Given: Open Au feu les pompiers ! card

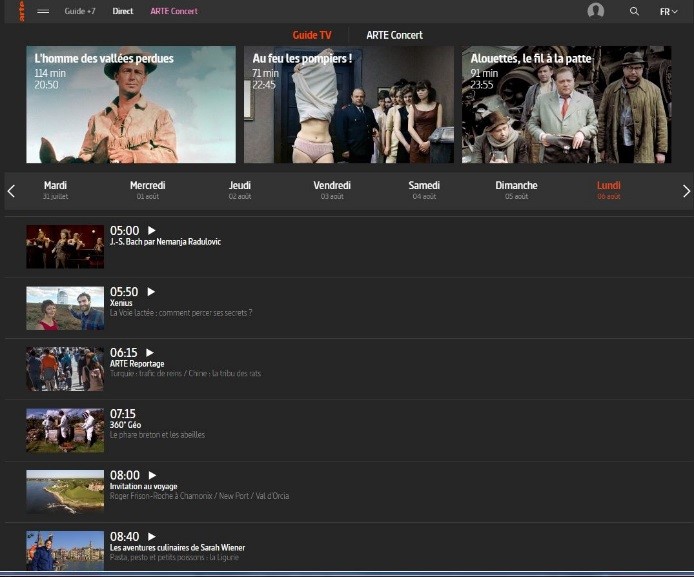Looking at the screenshot, I should click(349, 104).
